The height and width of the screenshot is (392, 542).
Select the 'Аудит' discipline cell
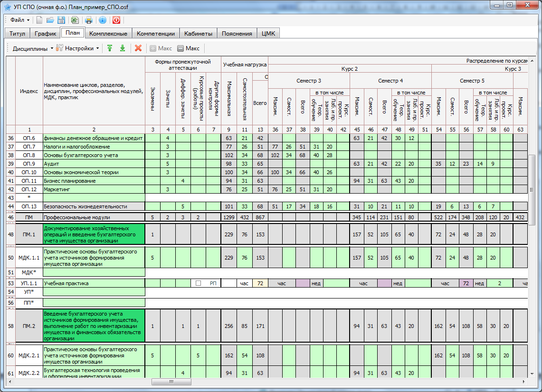(94, 164)
